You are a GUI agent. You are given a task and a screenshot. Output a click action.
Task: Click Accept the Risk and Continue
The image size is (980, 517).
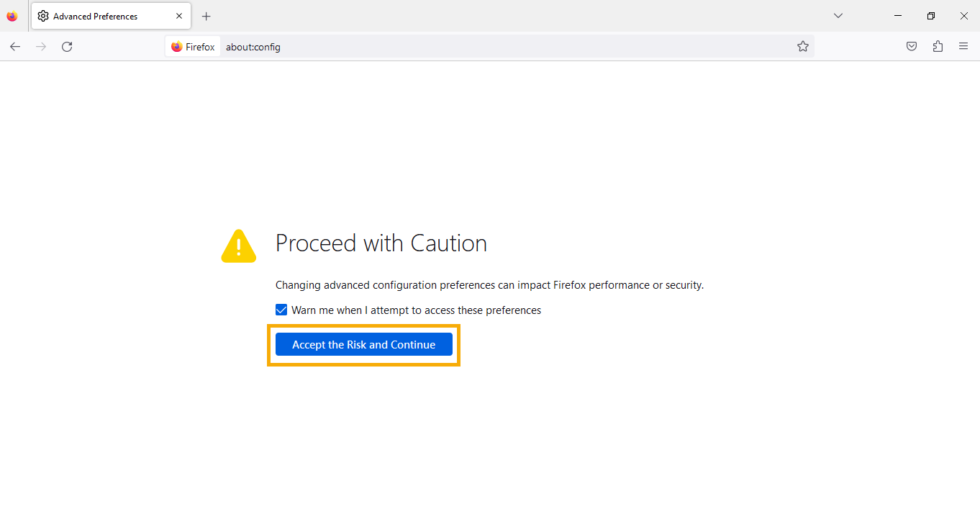tap(364, 345)
